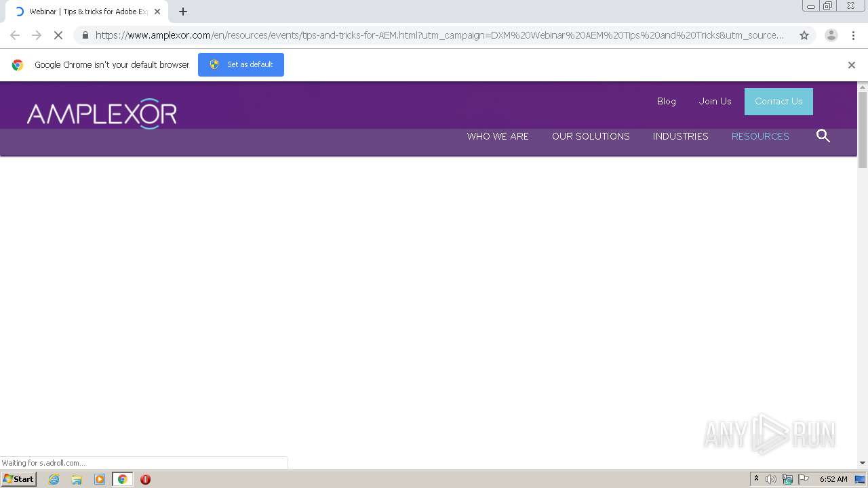This screenshot has height=488, width=868.
Task: Select Chrome in the taskbar
Action: click(122, 479)
